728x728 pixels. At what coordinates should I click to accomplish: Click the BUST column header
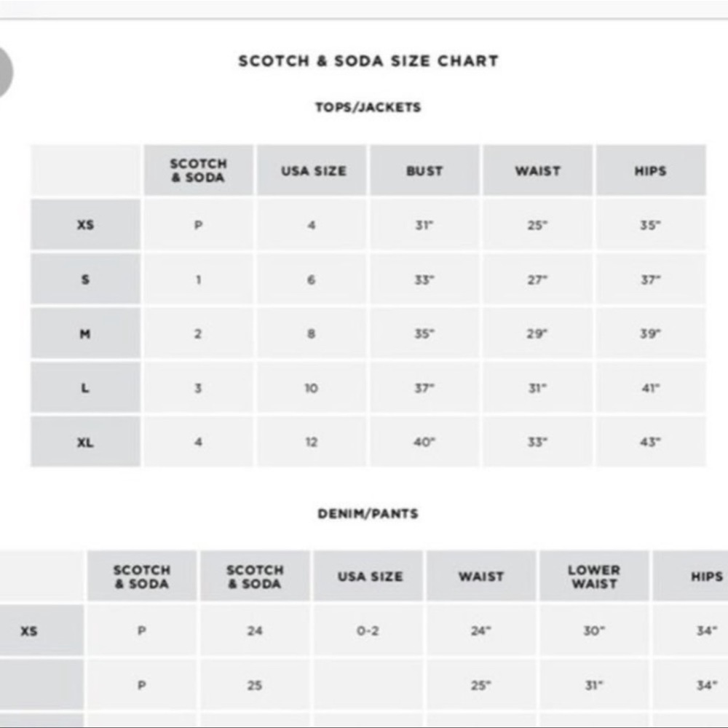click(x=424, y=170)
